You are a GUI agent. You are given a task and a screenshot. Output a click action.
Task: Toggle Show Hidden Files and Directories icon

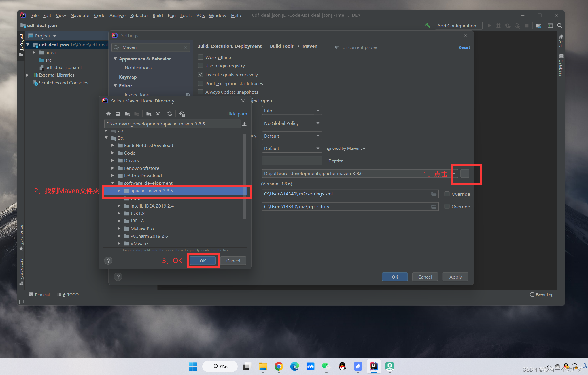pyautogui.click(x=182, y=114)
